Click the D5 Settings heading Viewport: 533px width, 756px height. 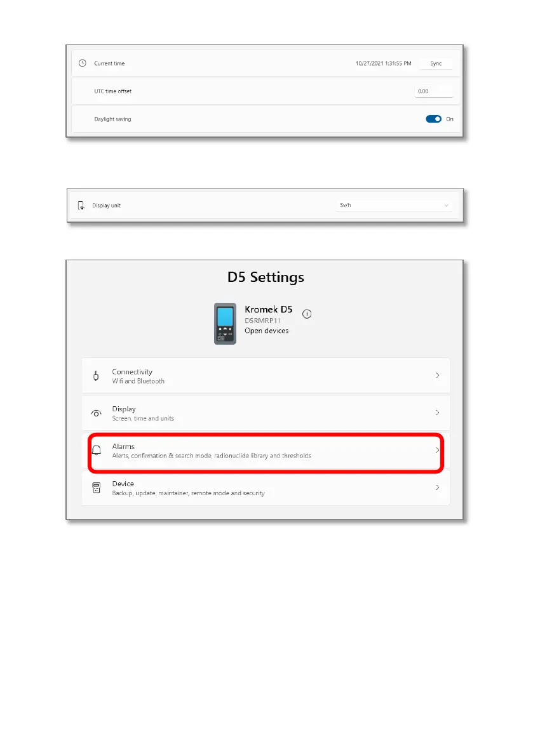coord(266,277)
